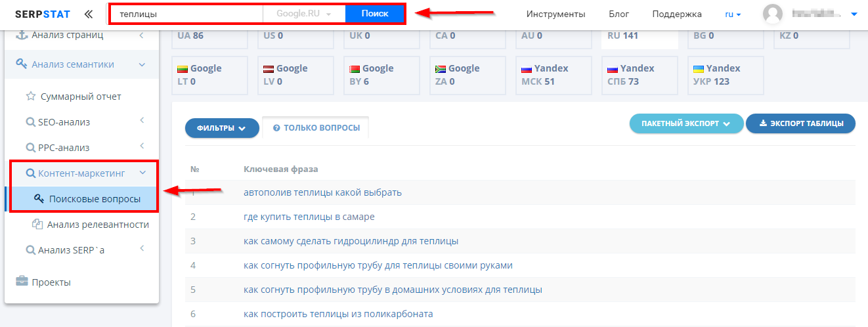Select Google ZA database card
The image size is (868, 327).
pos(467,75)
